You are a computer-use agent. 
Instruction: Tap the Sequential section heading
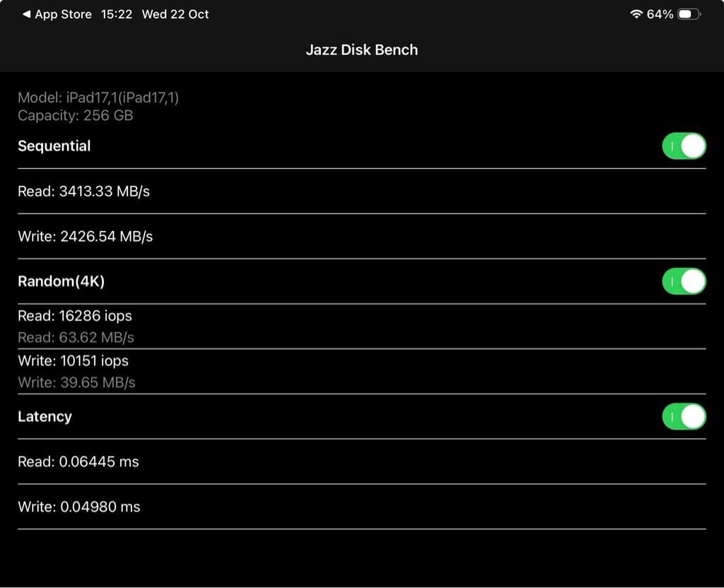tap(54, 146)
